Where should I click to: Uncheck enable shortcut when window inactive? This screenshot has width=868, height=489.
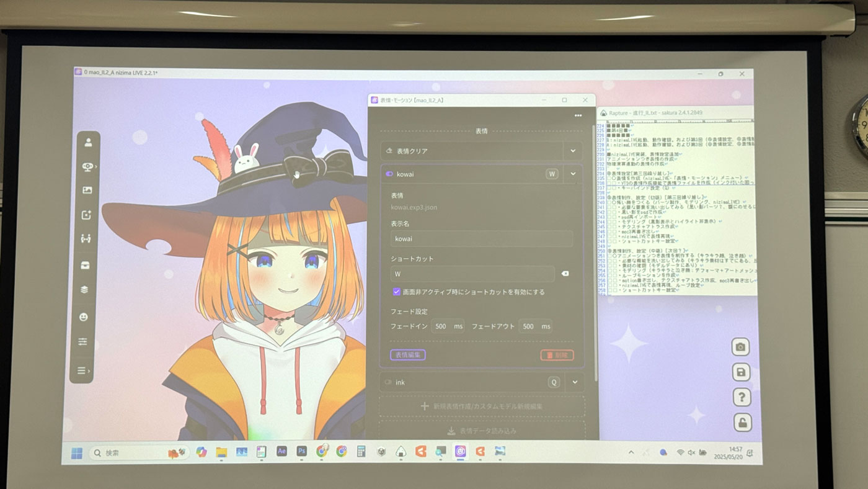[397, 292]
